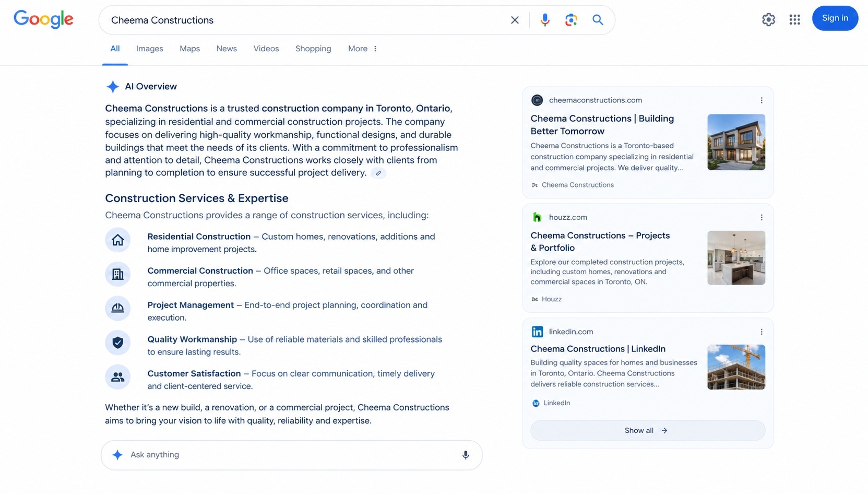Screen dimensions: 868x494
Task: Click the Quality Workmanship shield icon
Action: coord(118,343)
